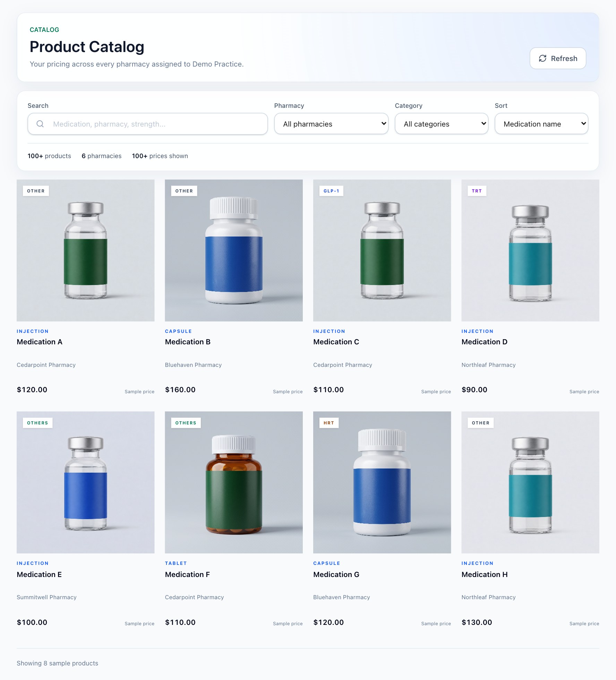
Task: Select the Medication C title
Action: point(336,342)
